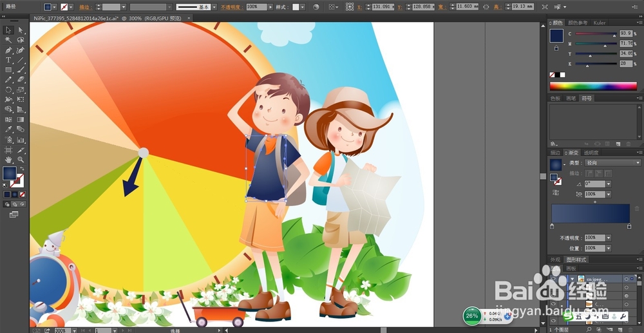
Task: Switch to 画板 artboards tab
Action: click(571, 269)
